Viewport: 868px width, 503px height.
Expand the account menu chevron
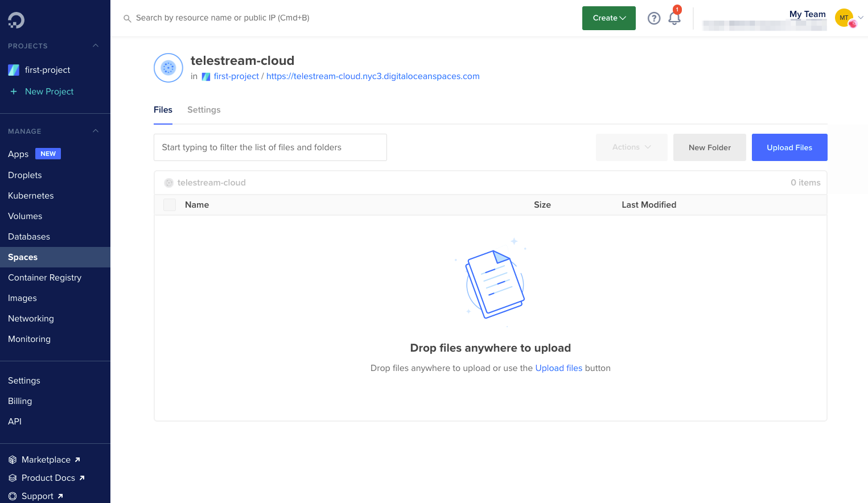(x=861, y=18)
